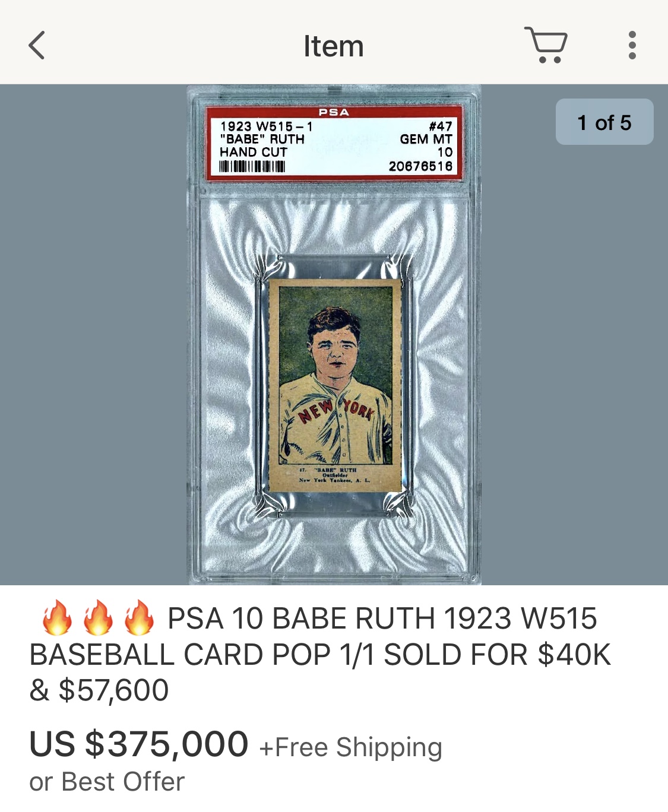Tap the red PSA logo header

pos(334,112)
